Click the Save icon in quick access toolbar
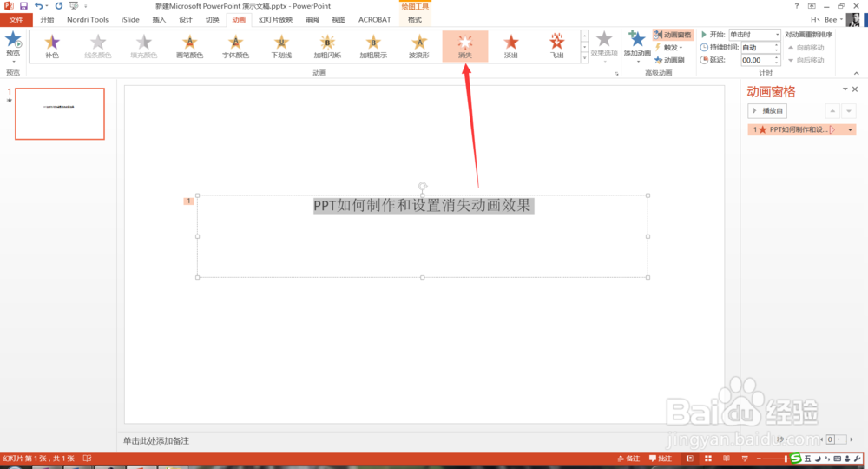Viewport: 868px width, 469px height. click(x=23, y=5)
